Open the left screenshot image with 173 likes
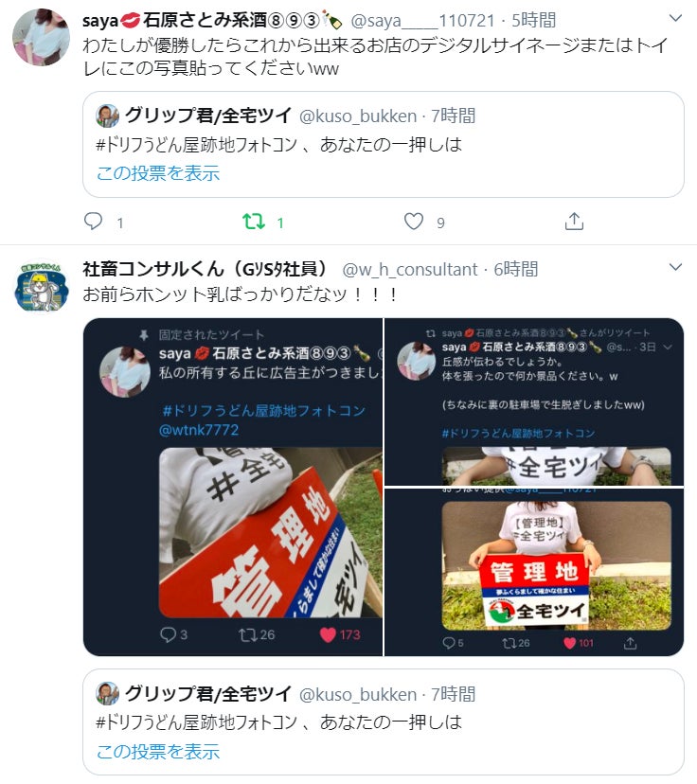This screenshot has width=697, height=784. tap(233, 487)
